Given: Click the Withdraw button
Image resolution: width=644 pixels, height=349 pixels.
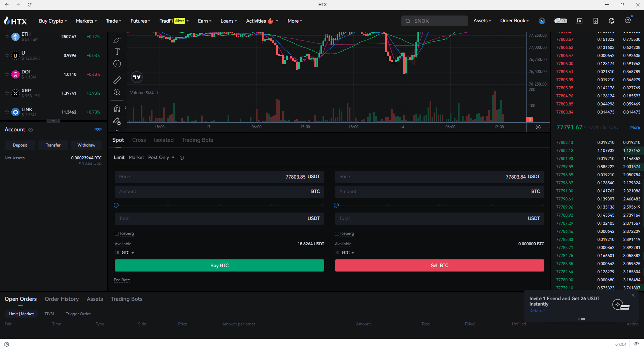Looking at the screenshot, I should 87,145.
